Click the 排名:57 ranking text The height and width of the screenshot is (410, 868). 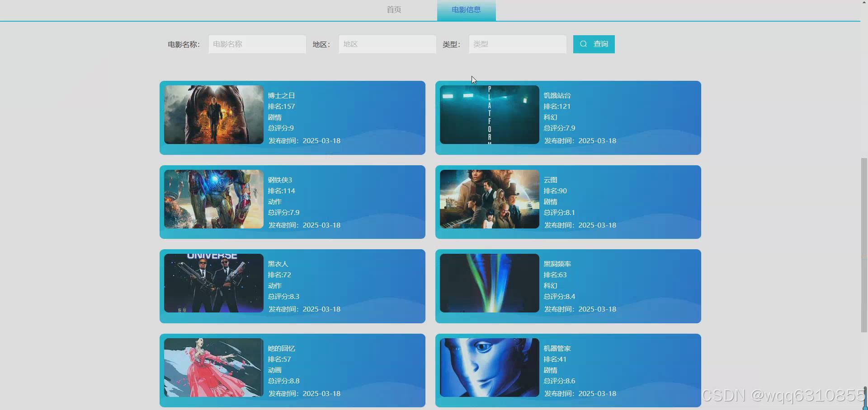279,359
